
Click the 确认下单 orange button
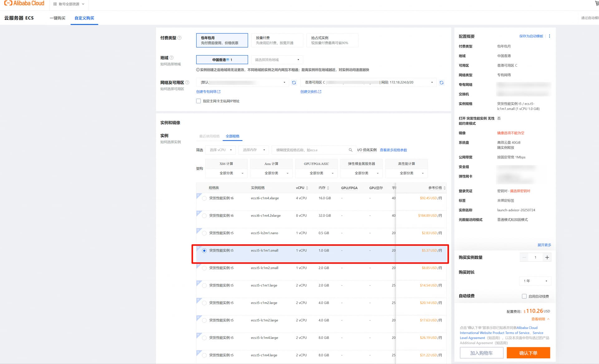(x=528, y=353)
